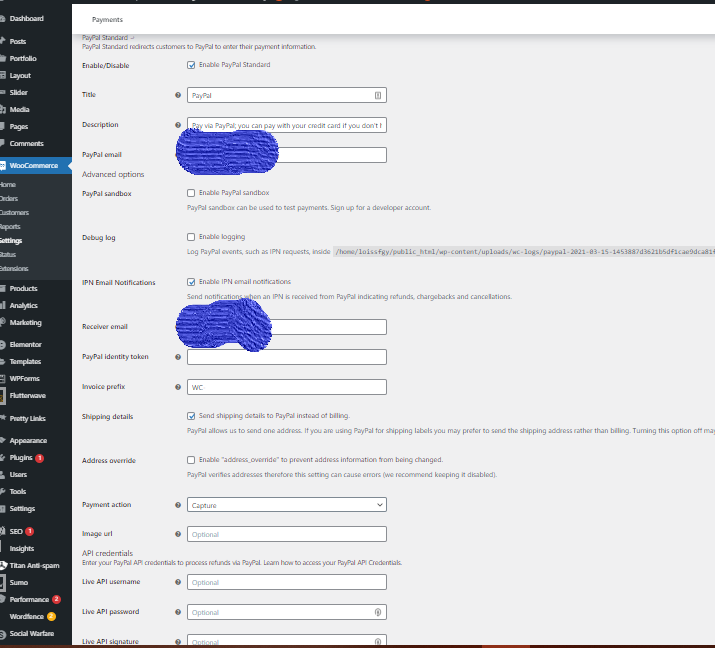Click the Title field help icon

pos(178,95)
